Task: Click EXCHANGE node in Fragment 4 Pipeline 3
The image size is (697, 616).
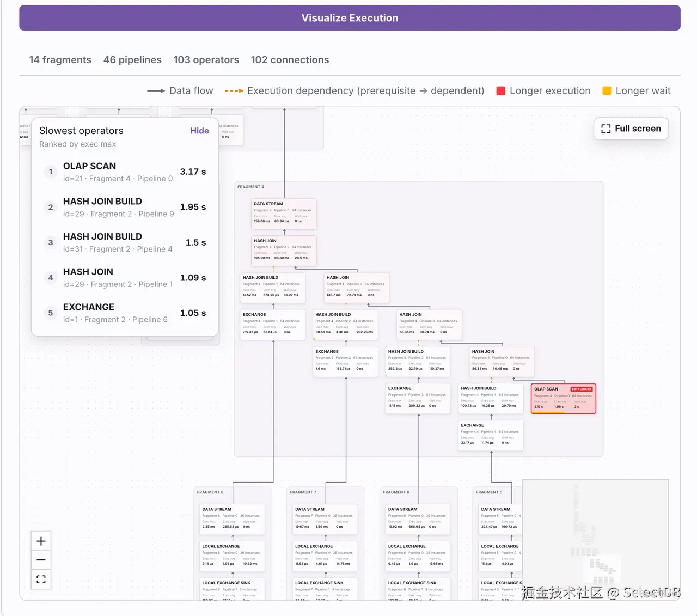Action: 418,398
